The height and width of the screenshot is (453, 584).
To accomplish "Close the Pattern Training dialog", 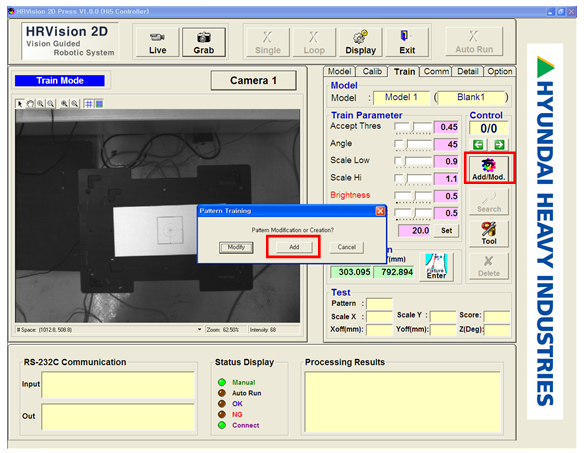I will (x=380, y=211).
